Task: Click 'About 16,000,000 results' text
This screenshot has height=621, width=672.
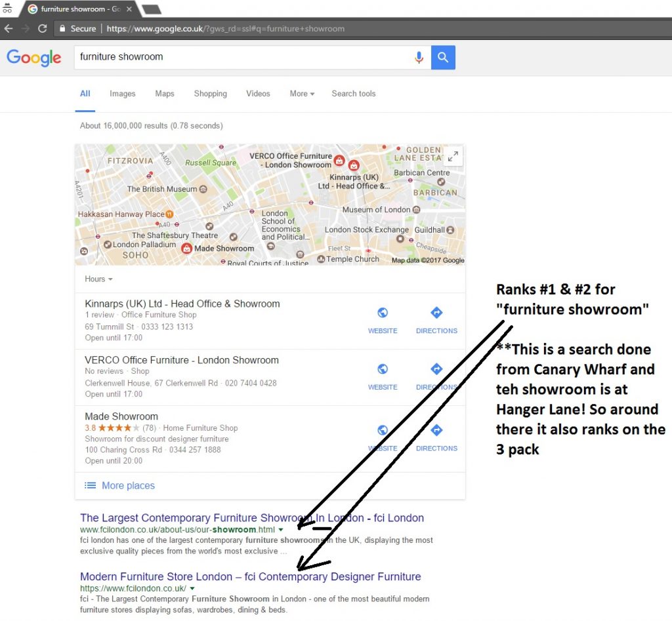Action: (x=152, y=125)
